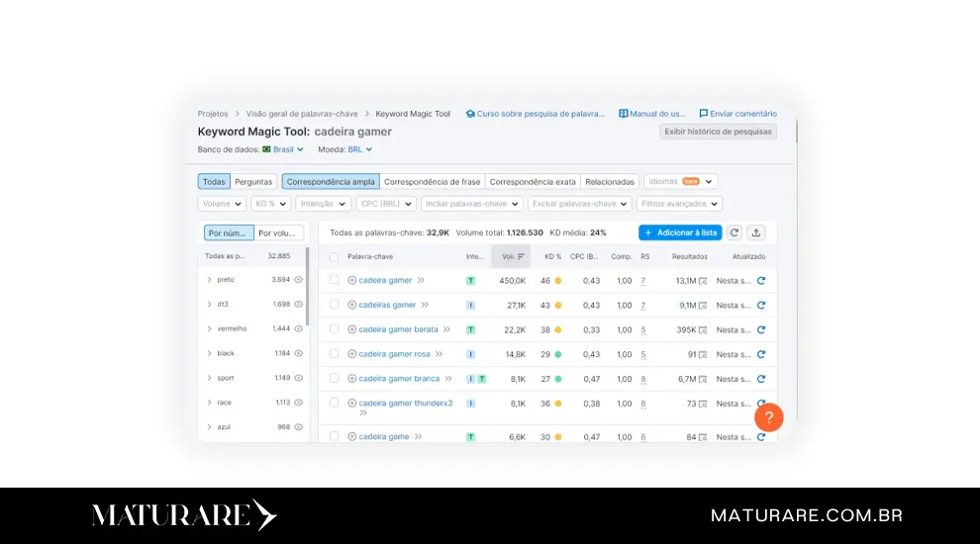Click the keyword groups panel scrollbar
Viewport: 980px width, 544px height.
(x=308, y=286)
